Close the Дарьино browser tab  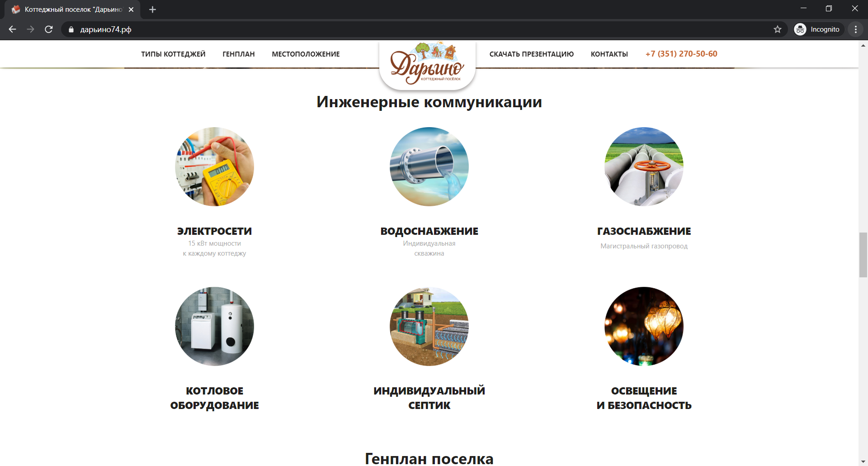131,10
